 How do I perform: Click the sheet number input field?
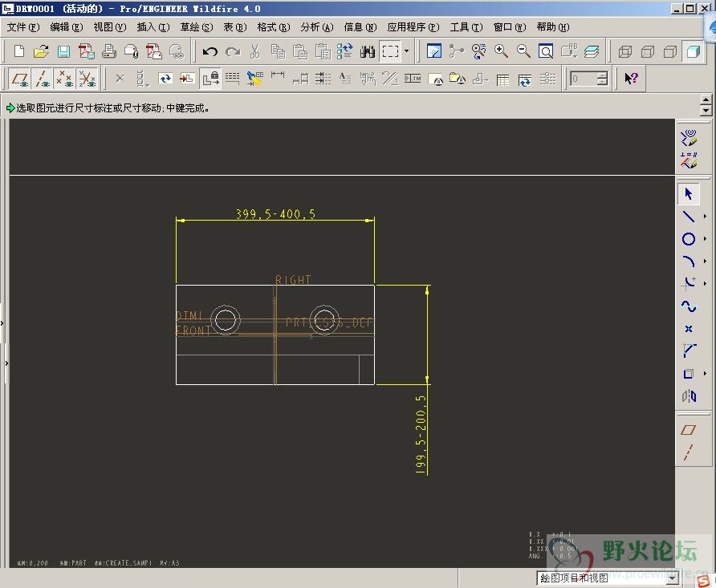coord(584,79)
